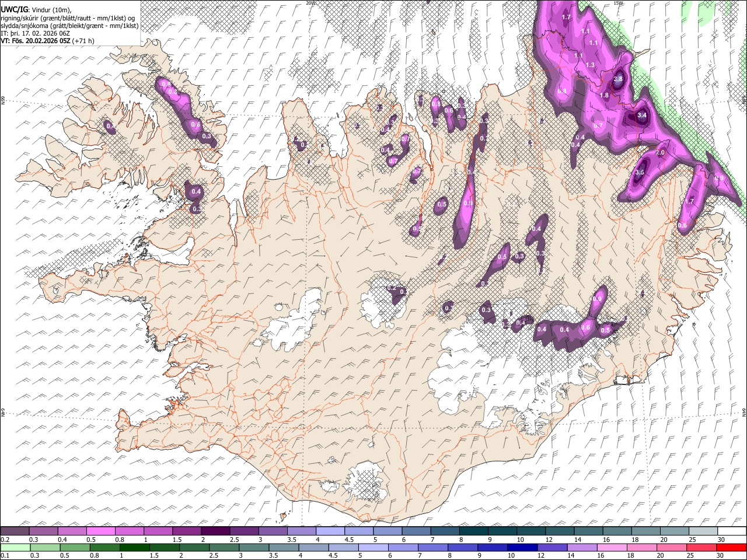Select the '1.8' precipitation value on the map

[x=605, y=96]
